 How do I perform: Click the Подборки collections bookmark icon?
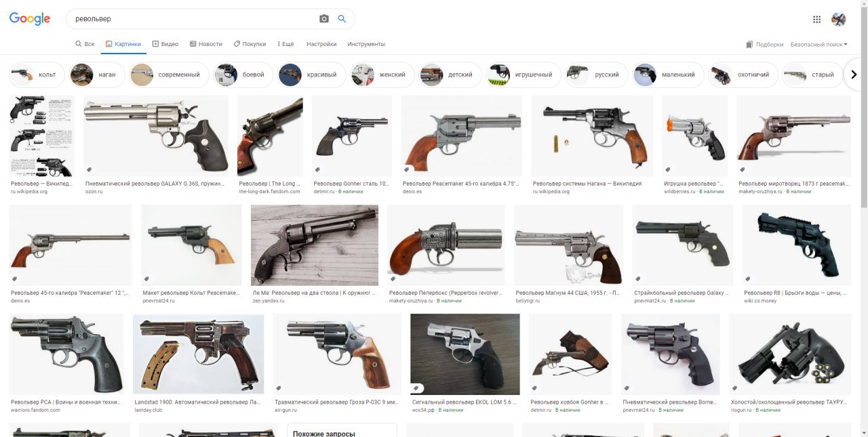click(749, 45)
